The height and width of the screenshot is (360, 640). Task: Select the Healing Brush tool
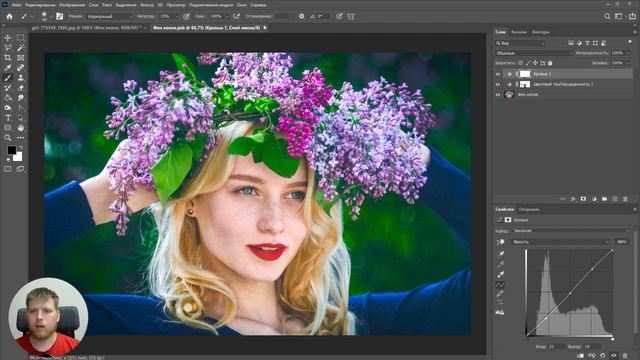(20, 68)
